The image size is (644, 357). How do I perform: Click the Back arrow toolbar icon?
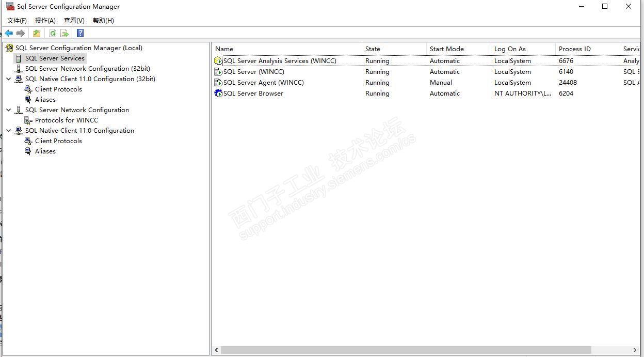[9, 33]
